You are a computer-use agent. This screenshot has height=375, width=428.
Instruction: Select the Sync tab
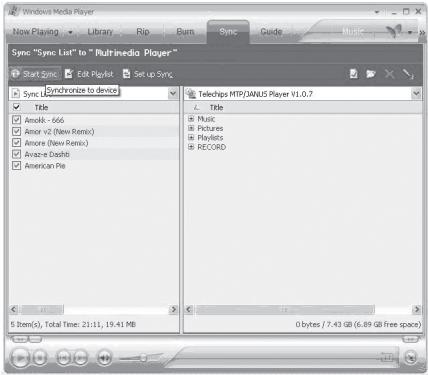[228, 32]
